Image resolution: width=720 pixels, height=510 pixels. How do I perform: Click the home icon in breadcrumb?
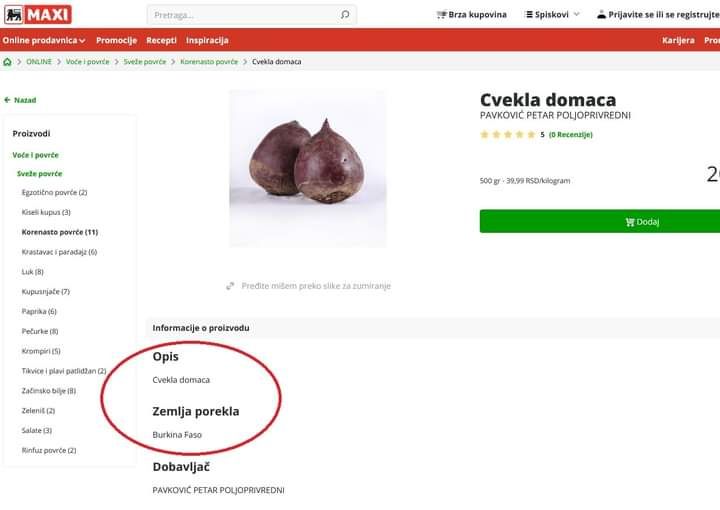(7, 62)
